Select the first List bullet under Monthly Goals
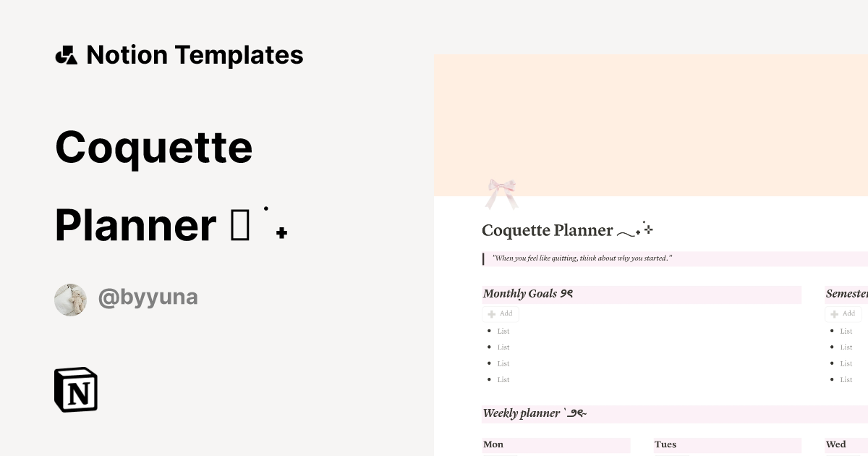The image size is (868, 456). pyautogui.click(x=502, y=330)
